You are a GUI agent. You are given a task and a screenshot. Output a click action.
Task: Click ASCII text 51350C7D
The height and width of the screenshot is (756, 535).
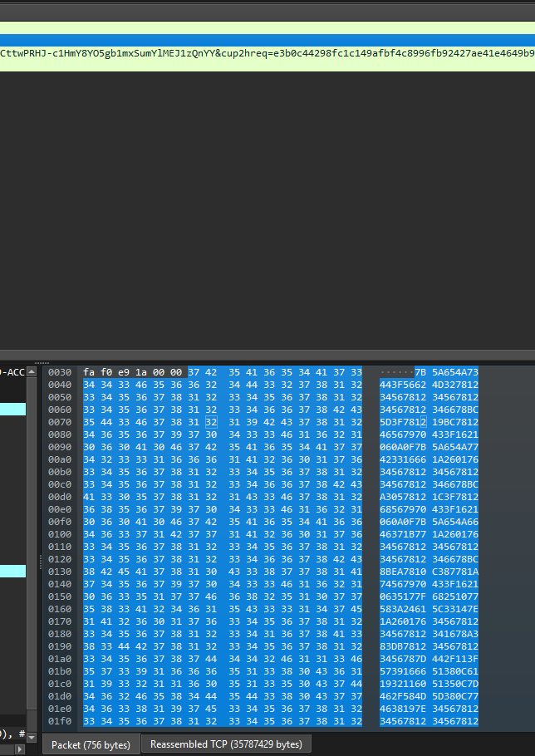coord(455,684)
